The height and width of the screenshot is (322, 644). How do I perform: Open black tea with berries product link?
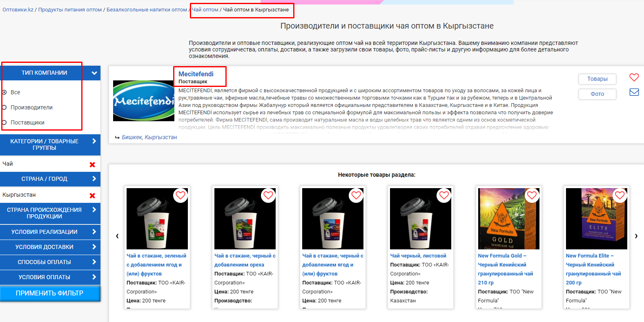click(x=333, y=265)
